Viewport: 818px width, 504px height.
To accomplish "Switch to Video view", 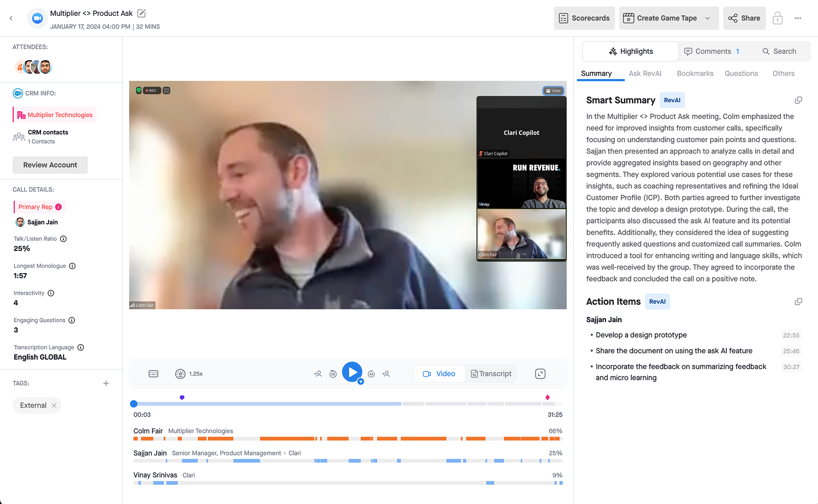I will click(x=439, y=374).
